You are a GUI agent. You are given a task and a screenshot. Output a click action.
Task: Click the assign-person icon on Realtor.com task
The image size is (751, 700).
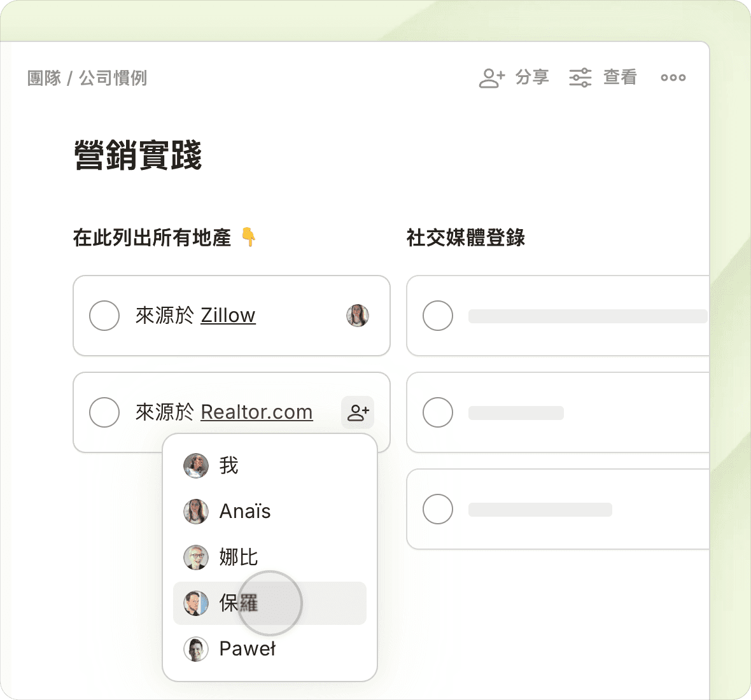pyautogui.click(x=358, y=412)
